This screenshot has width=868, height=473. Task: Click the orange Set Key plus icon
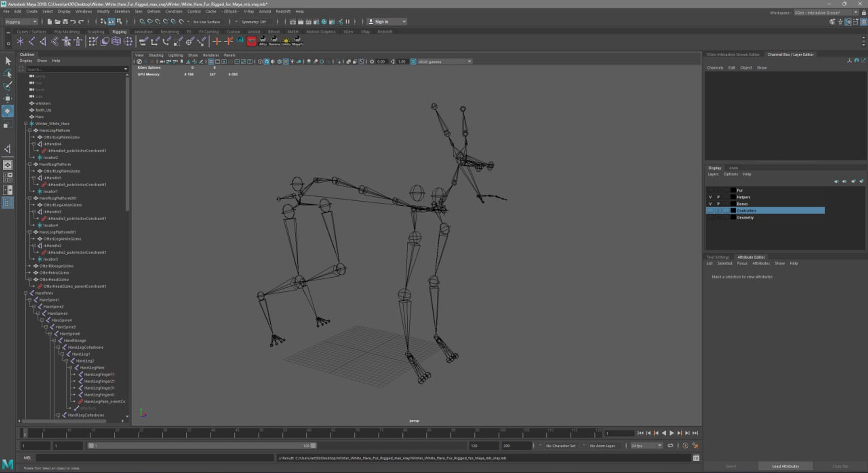[x=217, y=42]
